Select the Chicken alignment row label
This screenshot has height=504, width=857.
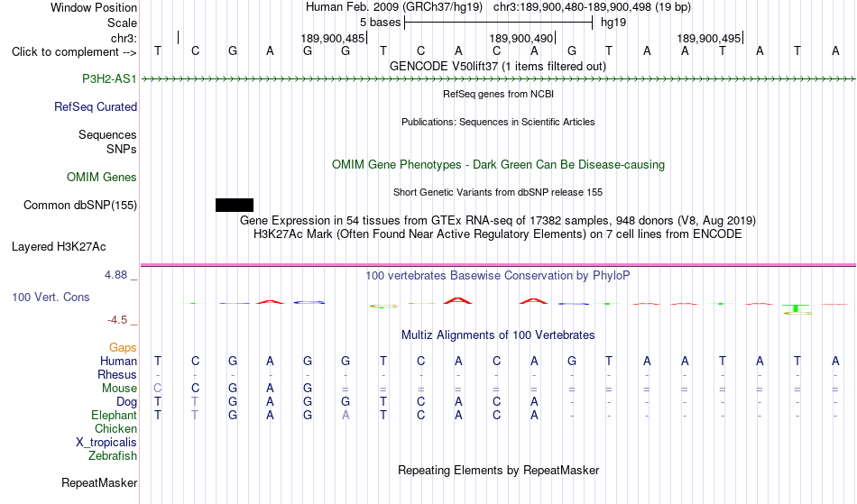pyautogui.click(x=115, y=429)
